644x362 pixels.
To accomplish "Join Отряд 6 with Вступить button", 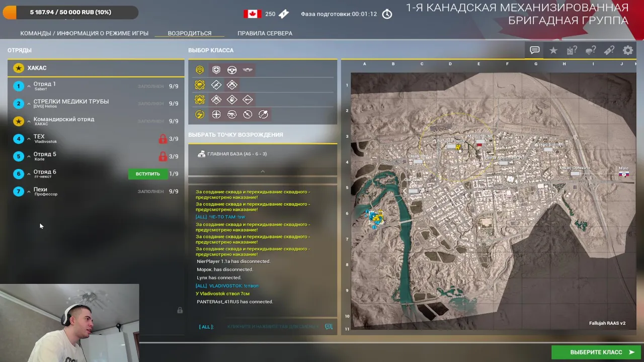I will point(147,174).
